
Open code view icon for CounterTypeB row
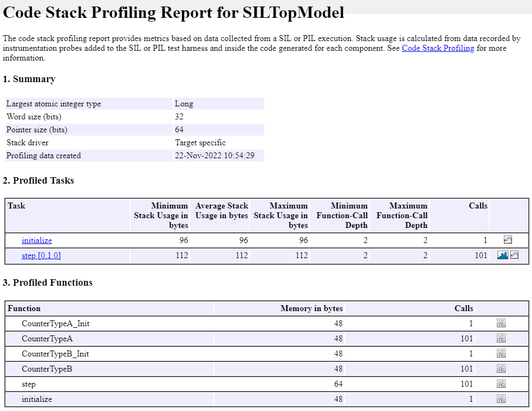(x=501, y=369)
